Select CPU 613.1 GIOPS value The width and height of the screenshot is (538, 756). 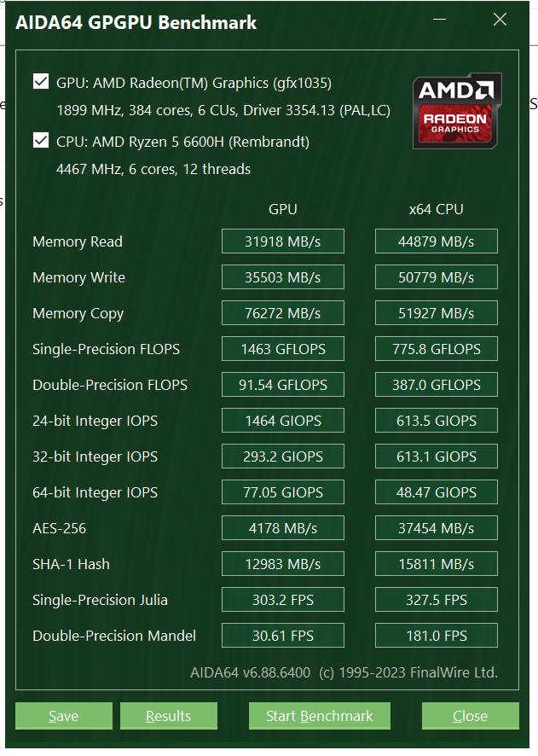[x=437, y=457]
